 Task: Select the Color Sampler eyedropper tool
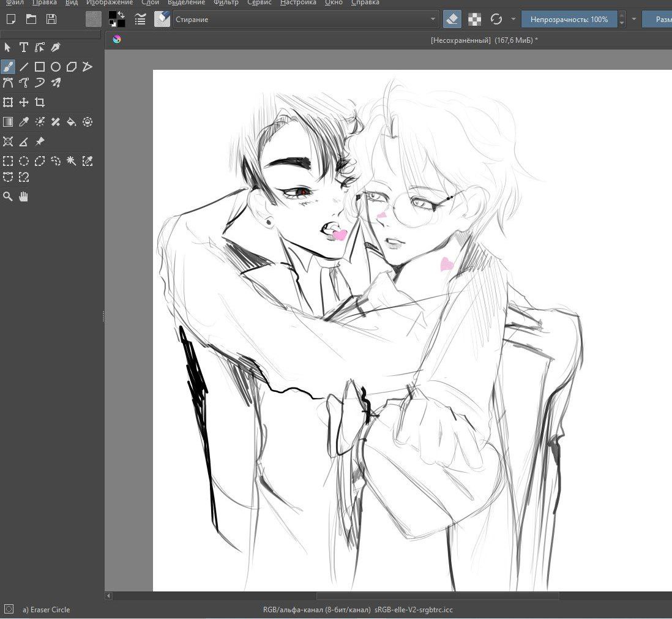pos(24,122)
